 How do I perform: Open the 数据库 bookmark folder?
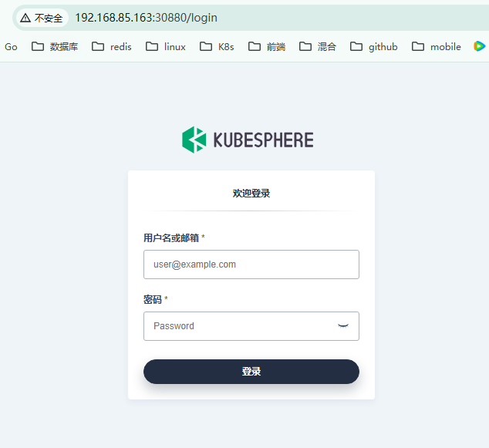tap(55, 47)
